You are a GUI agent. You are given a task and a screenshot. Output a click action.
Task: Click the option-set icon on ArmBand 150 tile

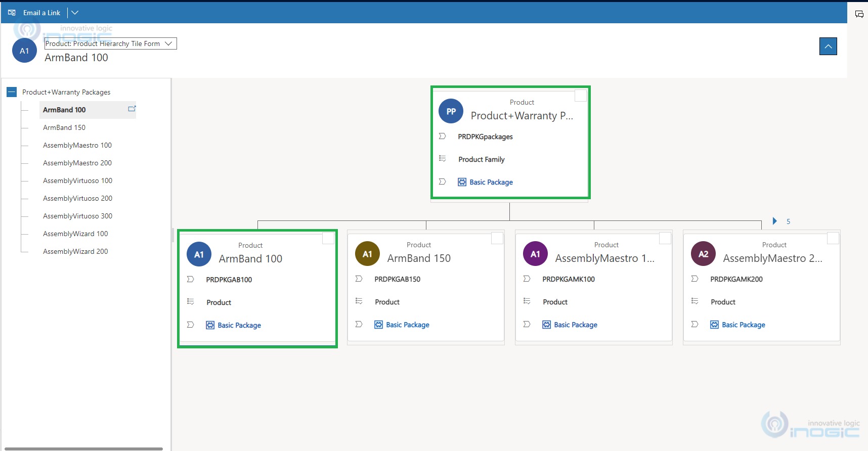[359, 301]
